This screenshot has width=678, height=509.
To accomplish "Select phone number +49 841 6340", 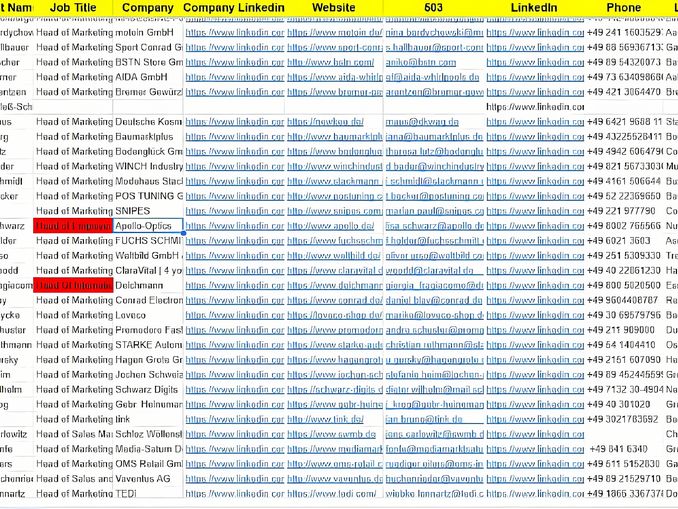I will pos(618,449).
